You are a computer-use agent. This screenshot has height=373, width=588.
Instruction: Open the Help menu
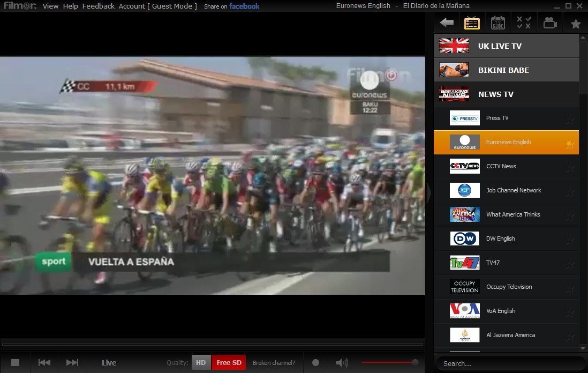click(x=70, y=6)
